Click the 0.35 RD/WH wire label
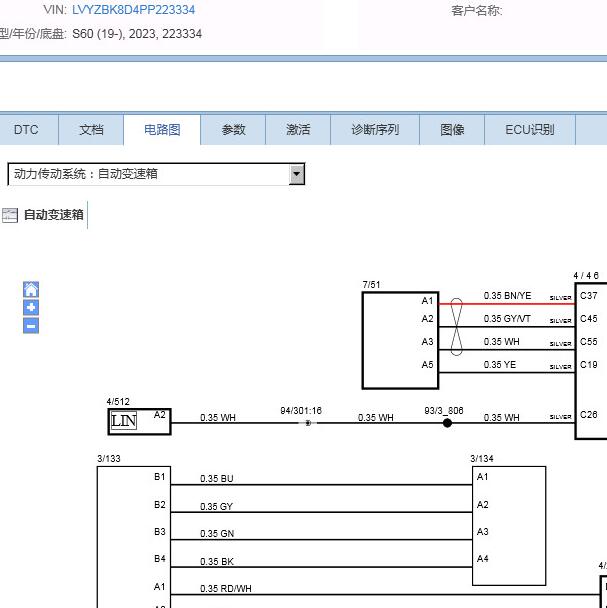The width and height of the screenshot is (607, 608). point(226,589)
